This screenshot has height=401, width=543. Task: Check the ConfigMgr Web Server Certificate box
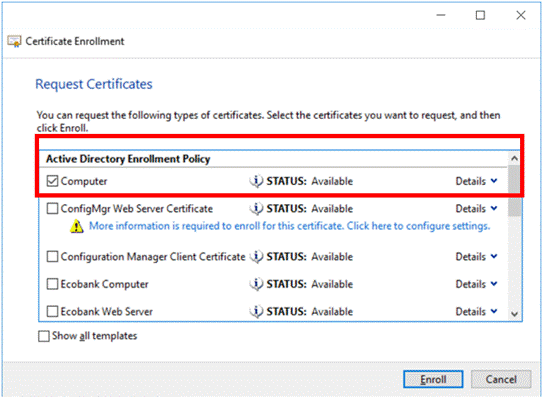[52, 208]
